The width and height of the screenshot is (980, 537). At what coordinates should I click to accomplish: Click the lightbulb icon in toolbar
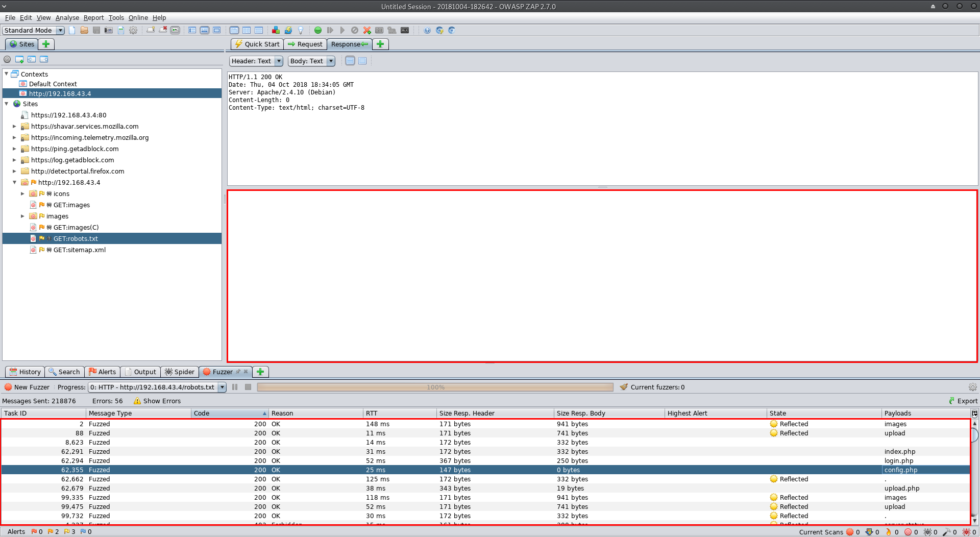[x=301, y=30]
